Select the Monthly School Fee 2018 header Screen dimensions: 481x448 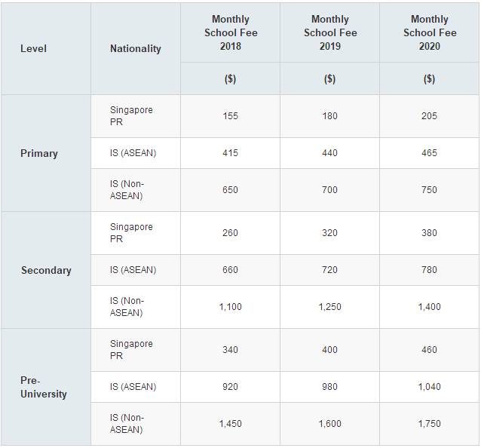(x=230, y=32)
